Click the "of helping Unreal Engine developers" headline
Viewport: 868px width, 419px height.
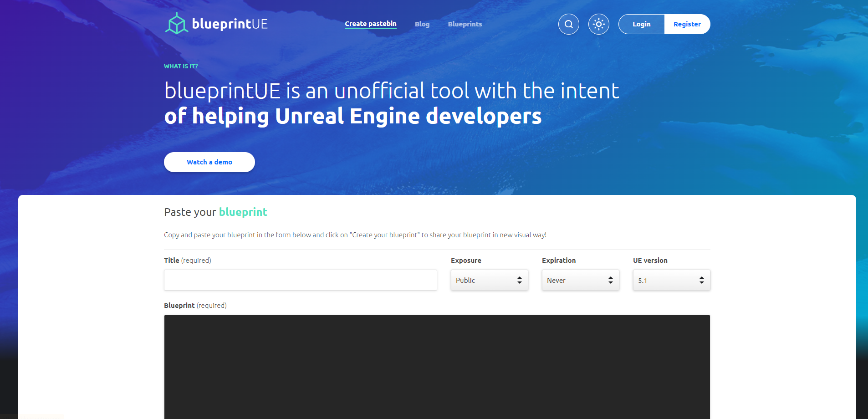(x=353, y=116)
